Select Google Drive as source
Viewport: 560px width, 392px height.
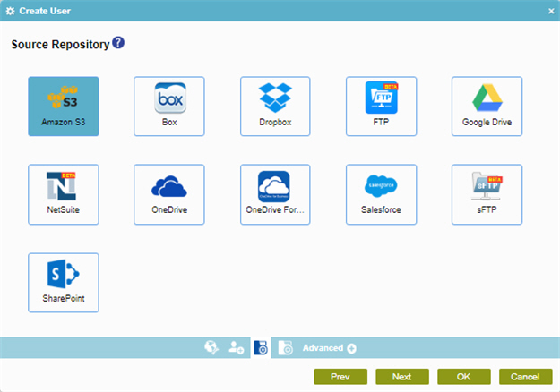point(487,107)
